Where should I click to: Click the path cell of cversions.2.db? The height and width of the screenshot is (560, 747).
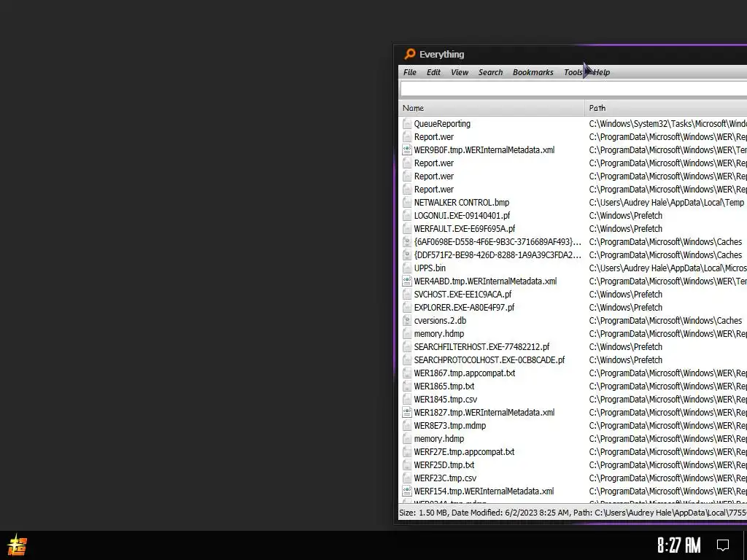[665, 321]
